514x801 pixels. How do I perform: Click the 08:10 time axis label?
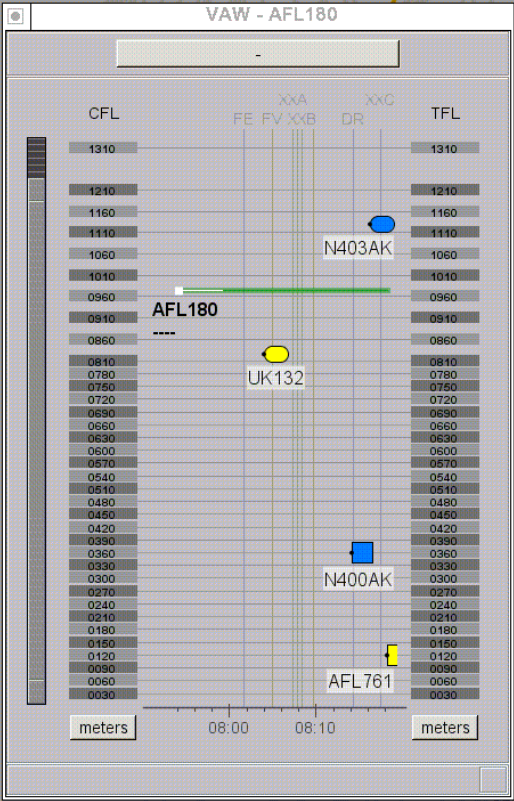315,727
